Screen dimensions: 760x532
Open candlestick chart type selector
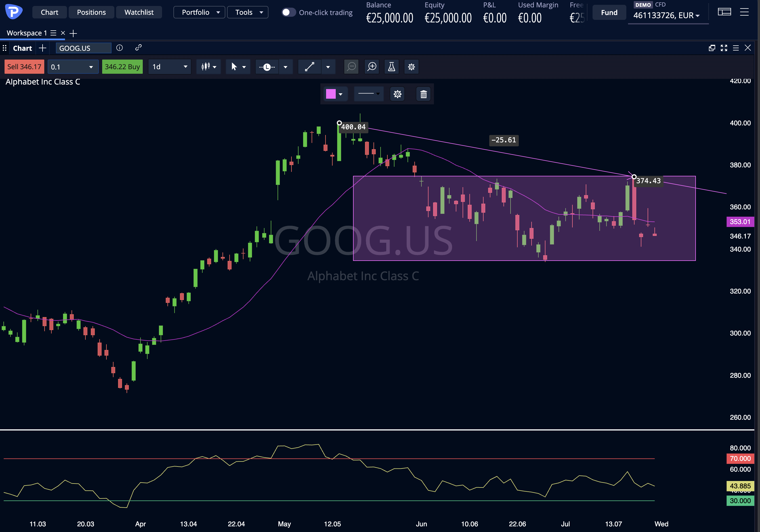coord(209,67)
